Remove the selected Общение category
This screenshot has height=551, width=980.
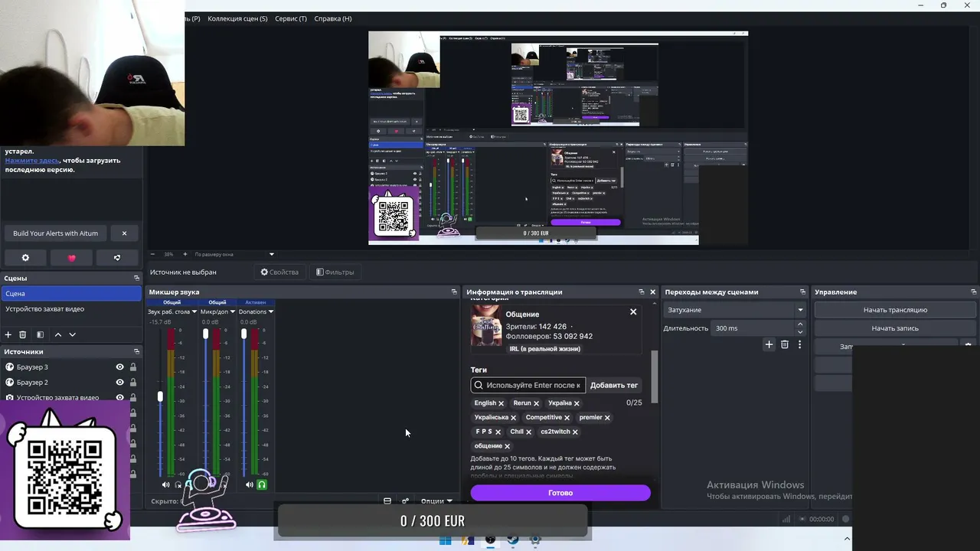(x=633, y=312)
